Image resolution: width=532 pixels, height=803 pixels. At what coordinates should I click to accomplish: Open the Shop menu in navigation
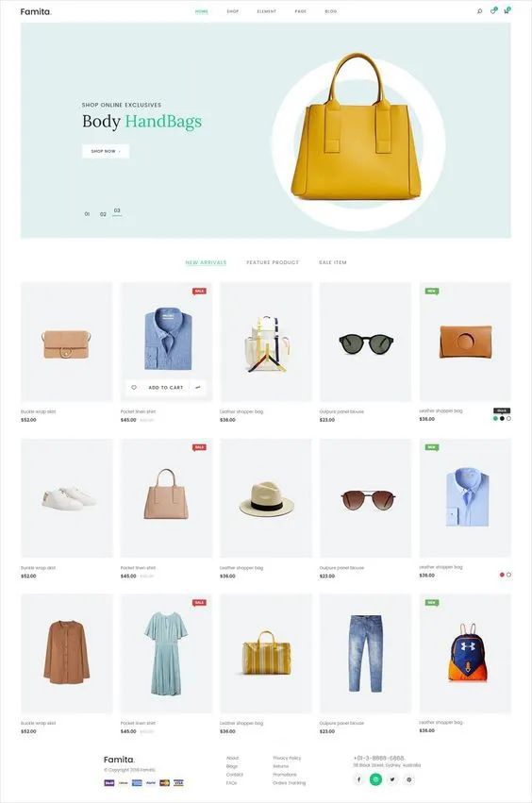[x=233, y=11]
